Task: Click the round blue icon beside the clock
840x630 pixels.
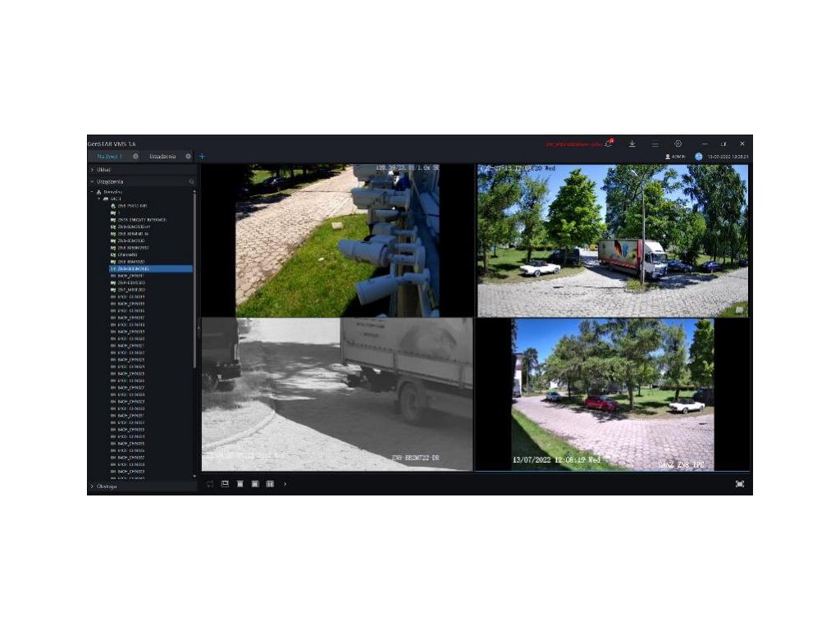Action: point(699,157)
